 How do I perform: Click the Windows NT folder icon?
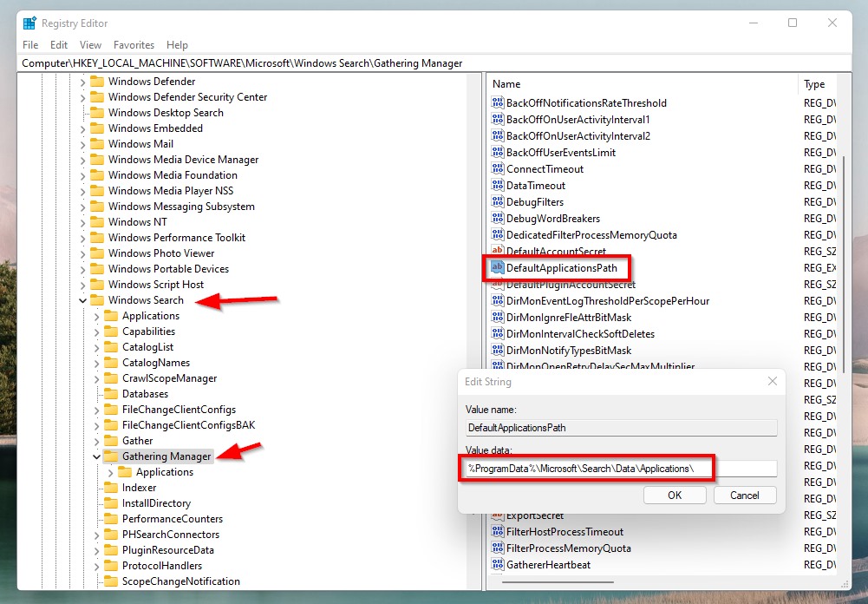point(97,222)
